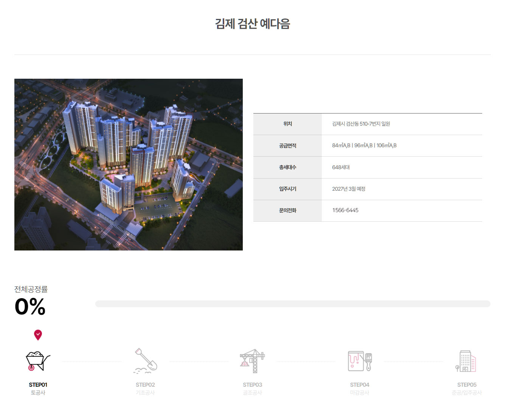Select the STEP04 label
Viewport: 509px width, 420px height.
pyautogui.click(x=360, y=385)
